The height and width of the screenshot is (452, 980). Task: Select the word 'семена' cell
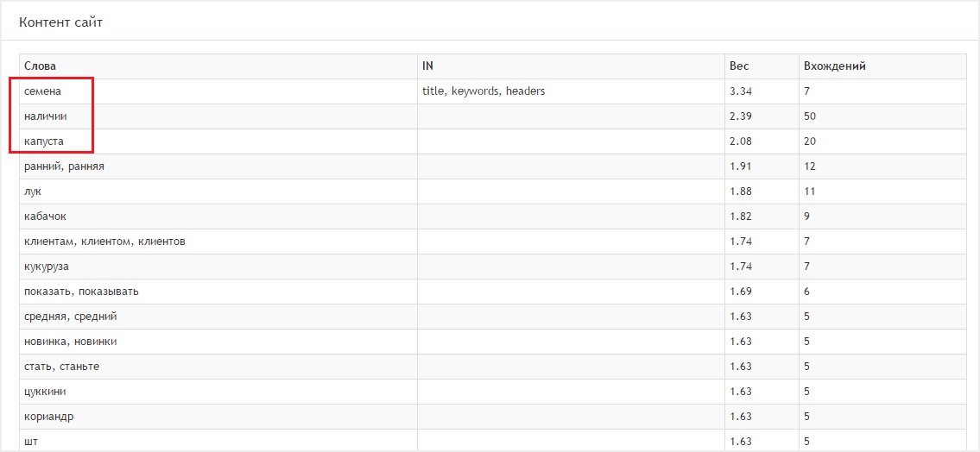pos(43,91)
